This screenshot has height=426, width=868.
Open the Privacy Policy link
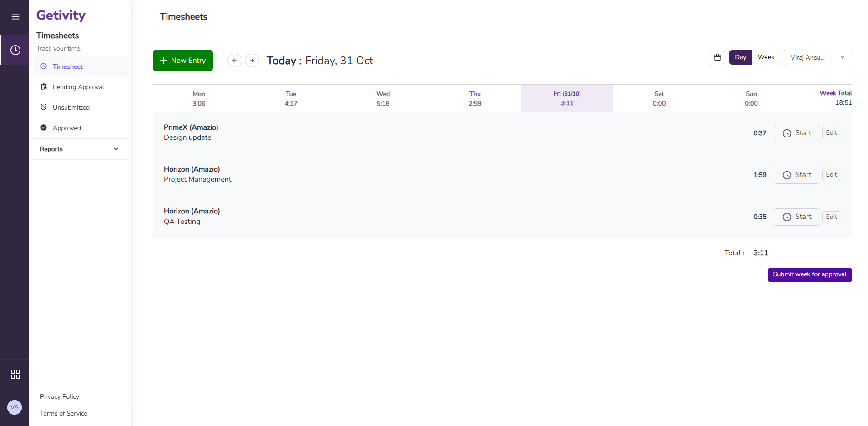[x=60, y=396]
